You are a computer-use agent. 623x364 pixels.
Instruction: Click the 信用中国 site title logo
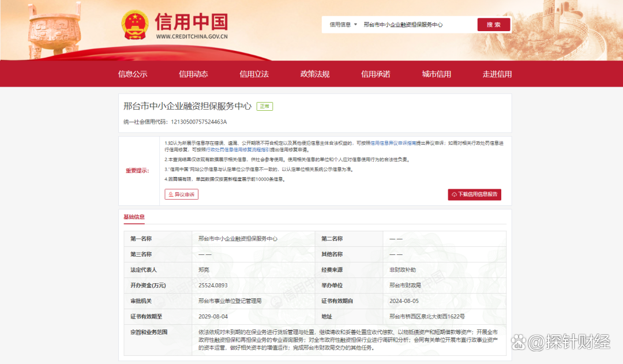tap(191, 23)
